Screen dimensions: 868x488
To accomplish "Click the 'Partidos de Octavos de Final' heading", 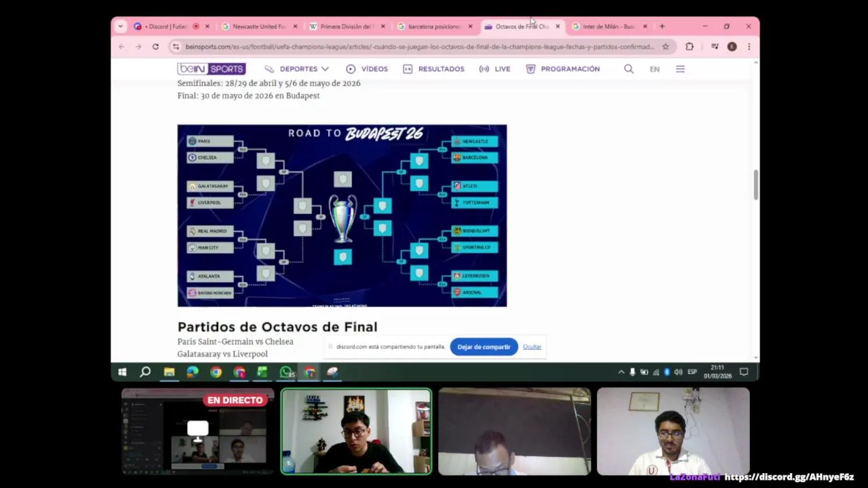I will pos(277,327).
